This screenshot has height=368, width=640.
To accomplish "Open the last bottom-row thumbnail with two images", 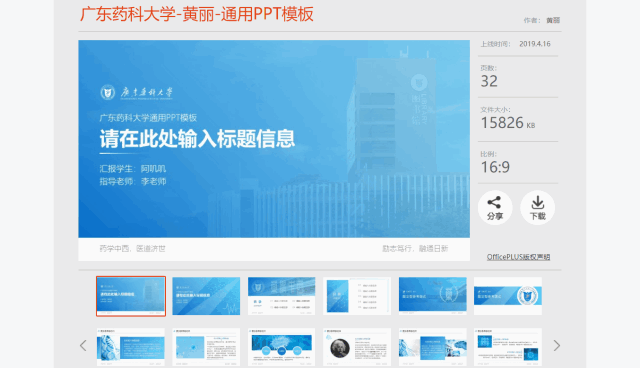I will 508,347.
